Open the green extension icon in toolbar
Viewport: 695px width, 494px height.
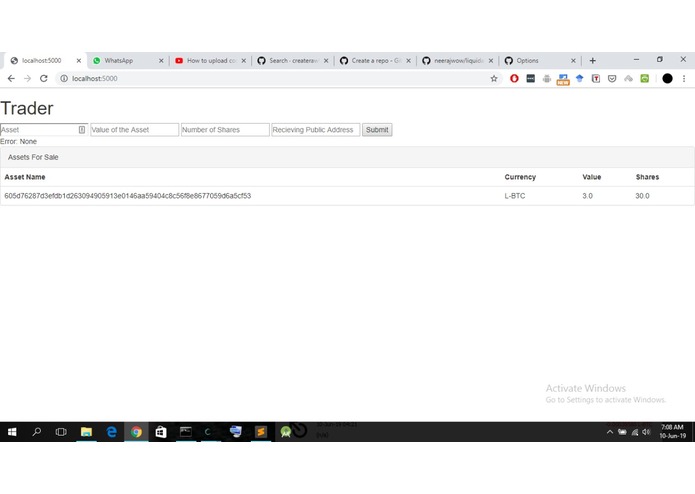[x=645, y=78]
